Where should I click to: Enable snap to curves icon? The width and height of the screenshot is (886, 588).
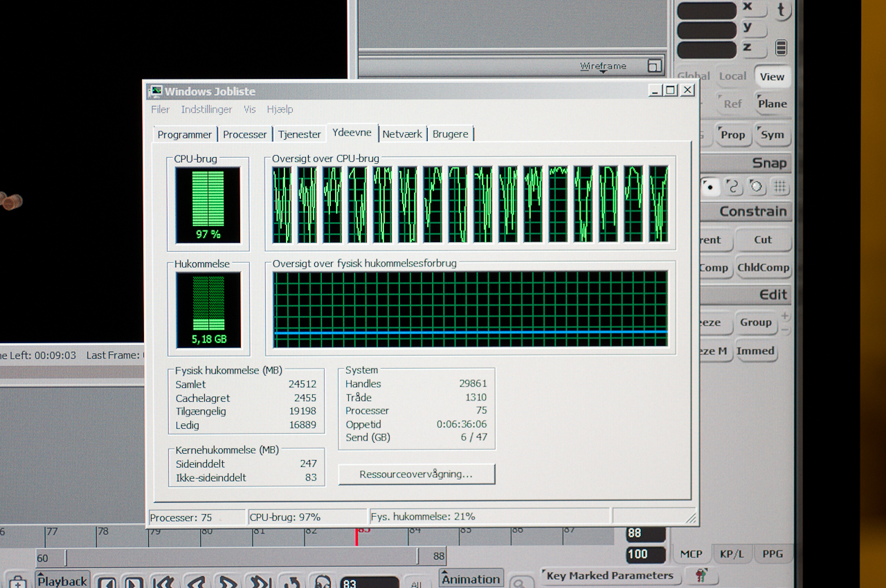pos(733,187)
